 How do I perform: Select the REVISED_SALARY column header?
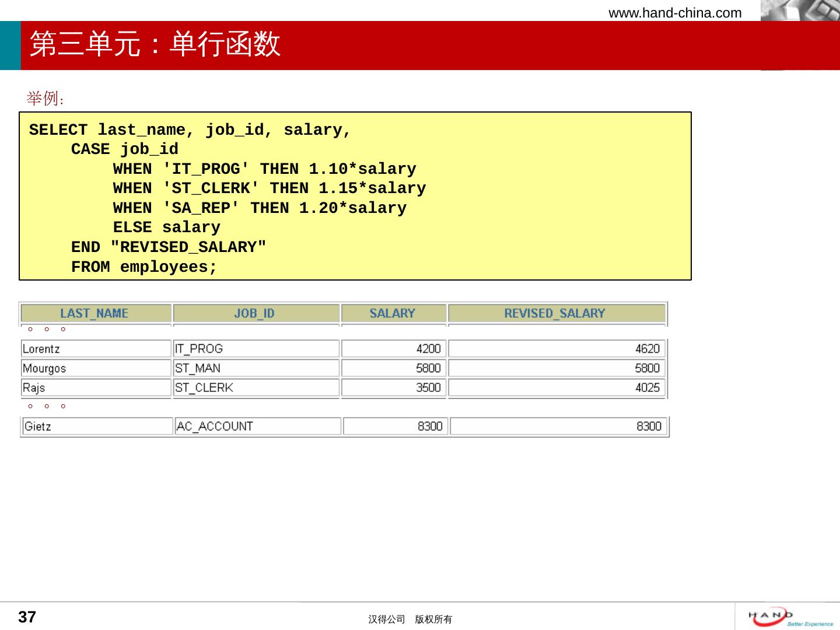(554, 313)
